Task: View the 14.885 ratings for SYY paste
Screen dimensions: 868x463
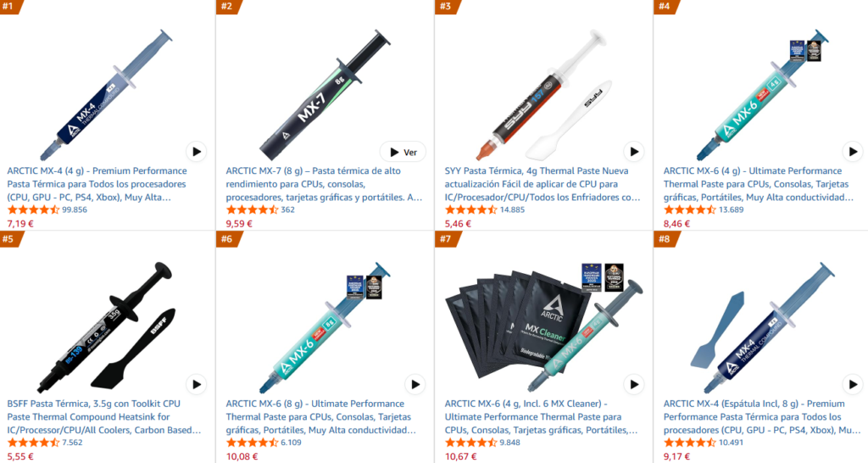Action: coord(512,209)
